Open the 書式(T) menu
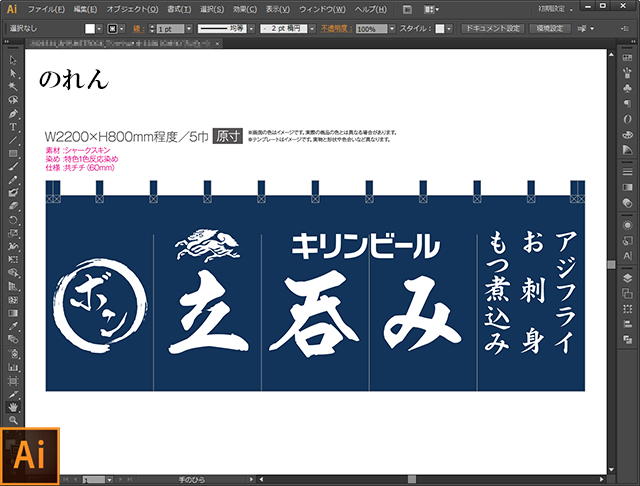Screen dimensions: 640x486 [x=179, y=9]
